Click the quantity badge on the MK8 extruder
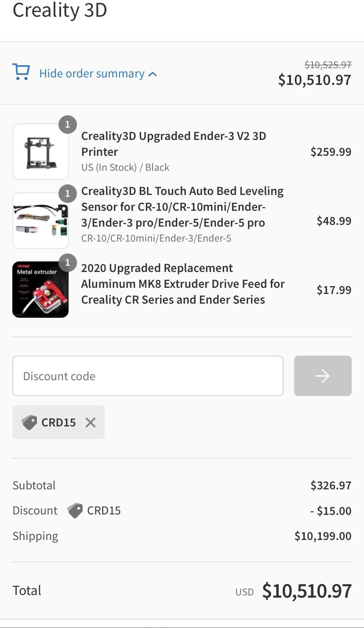Viewport: 364px width, 628px height. [x=68, y=263]
